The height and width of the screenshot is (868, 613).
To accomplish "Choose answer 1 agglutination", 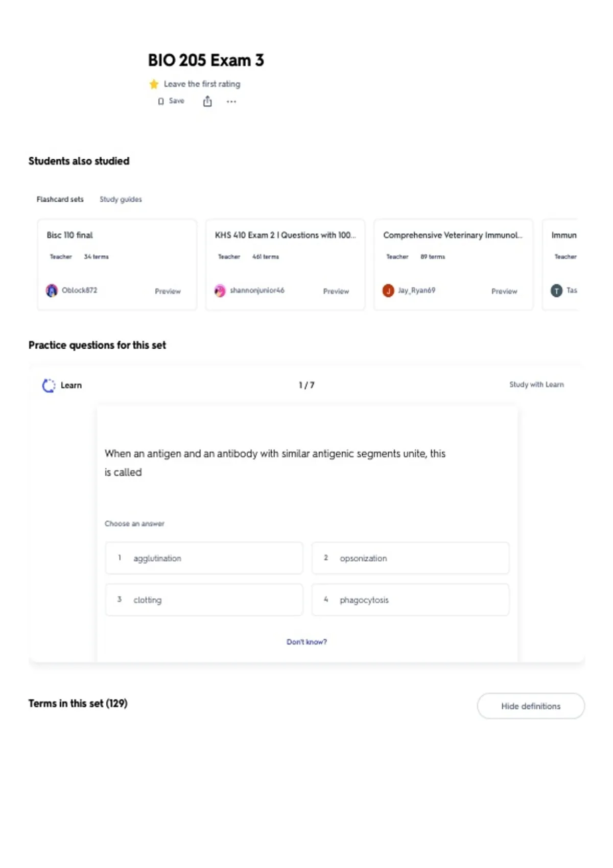I will pyautogui.click(x=204, y=558).
